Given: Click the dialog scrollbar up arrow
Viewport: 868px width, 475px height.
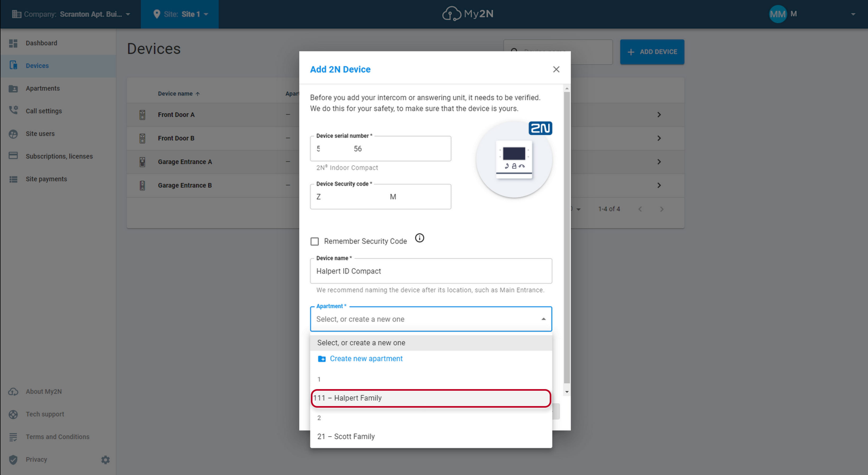Looking at the screenshot, I should [567, 88].
